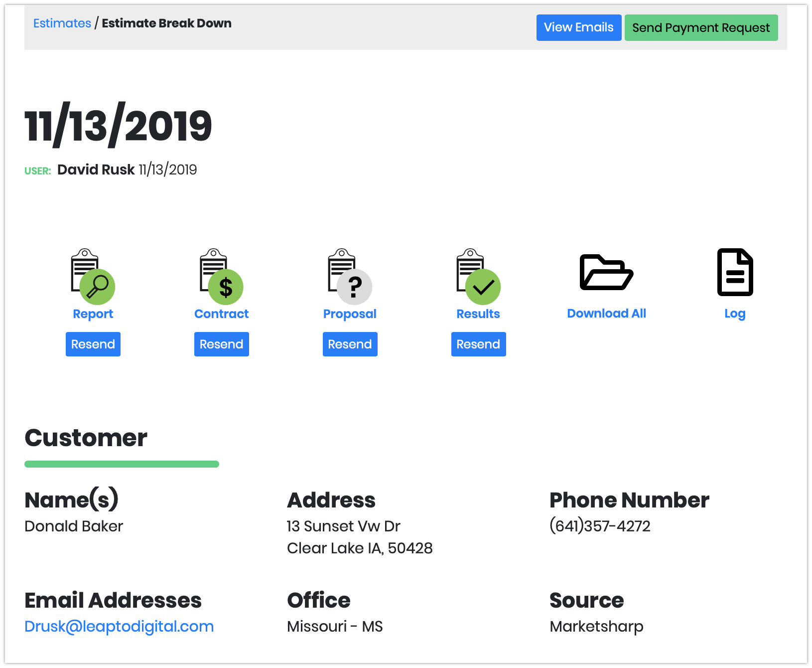Select the text Clear Lake IA, 50428
The width and height of the screenshot is (812, 668).
[360, 548]
